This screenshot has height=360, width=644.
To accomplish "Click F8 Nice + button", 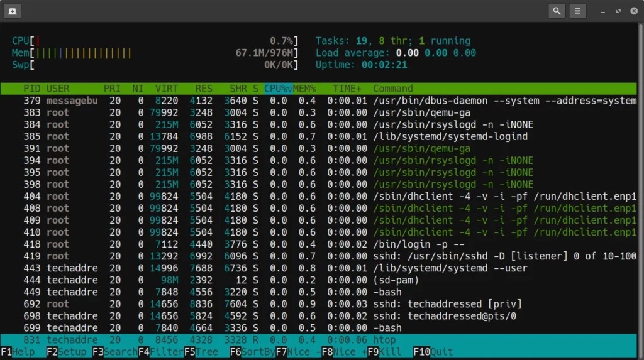I will 344,352.
